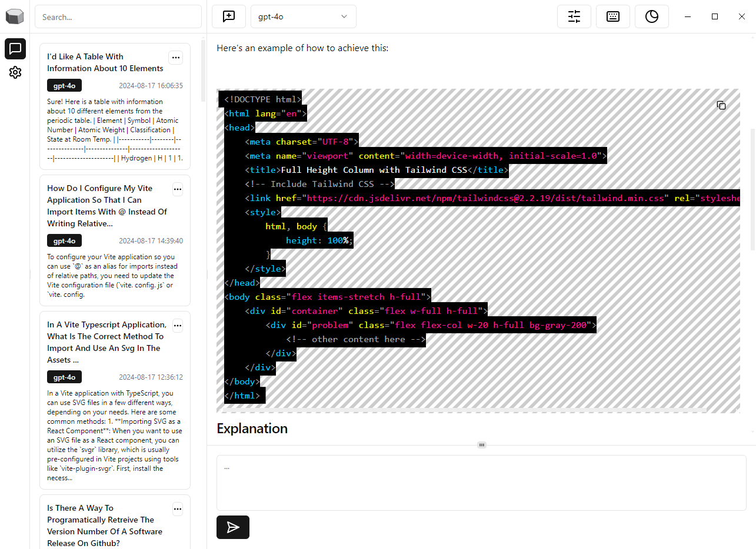Screen dimensions: 756x549
Task: Open options menu for Github release chat
Action: click(x=178, y=508)
